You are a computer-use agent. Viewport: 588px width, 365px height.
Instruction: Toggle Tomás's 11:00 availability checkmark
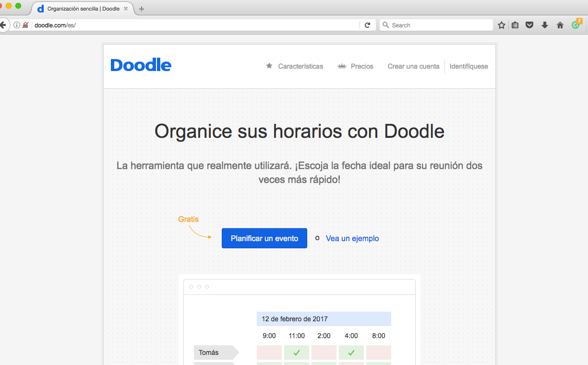pos(296,353)
